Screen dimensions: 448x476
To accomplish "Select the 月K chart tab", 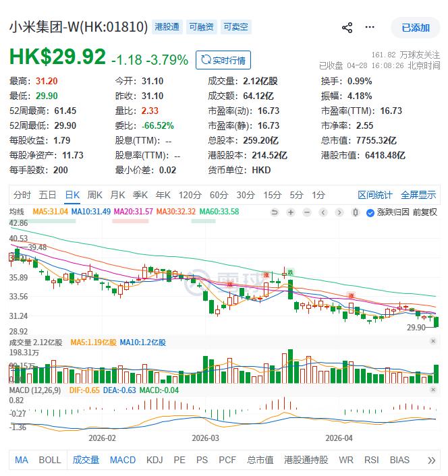I will pyautogui.click(x=117, y=195).
